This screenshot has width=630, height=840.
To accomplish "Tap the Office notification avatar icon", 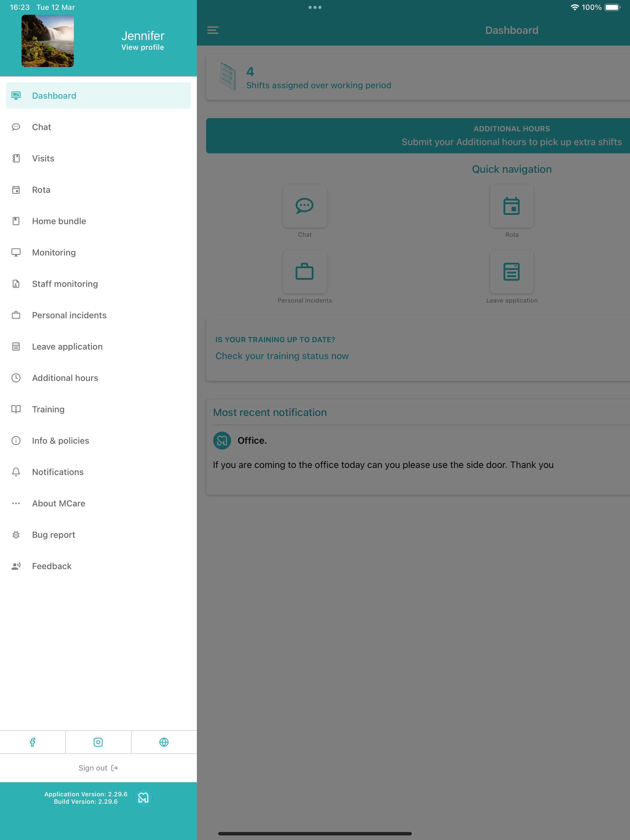I will tap(222, 441).
